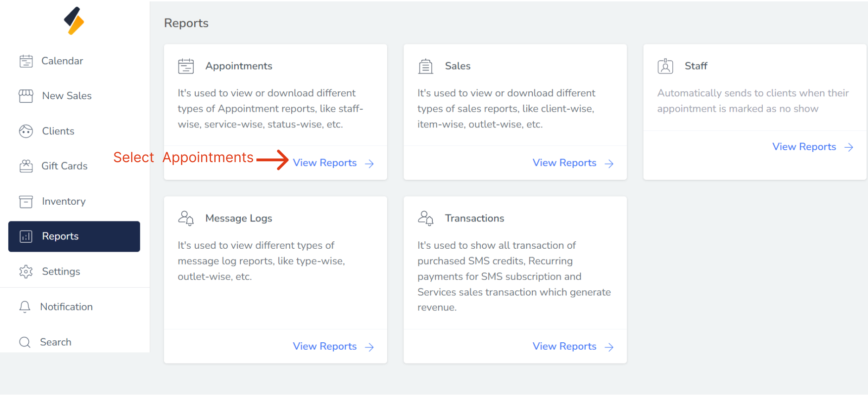
Task: Go to Inventory in the sidebar
Action: coord(64,201)
